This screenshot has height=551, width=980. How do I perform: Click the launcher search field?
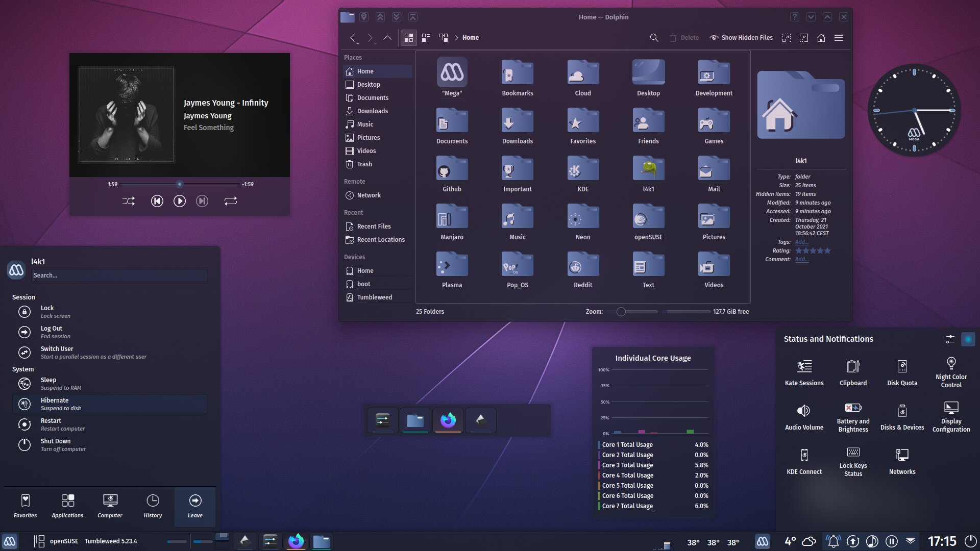coord(119,275)
